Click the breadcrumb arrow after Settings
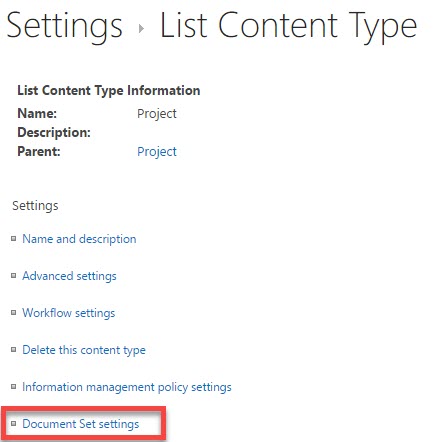The width and height of the screenshot is (437, 442). point(141,28)
